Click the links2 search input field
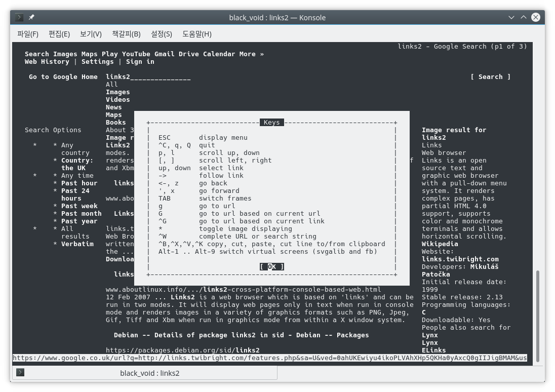555x392 pixels. 148,77
